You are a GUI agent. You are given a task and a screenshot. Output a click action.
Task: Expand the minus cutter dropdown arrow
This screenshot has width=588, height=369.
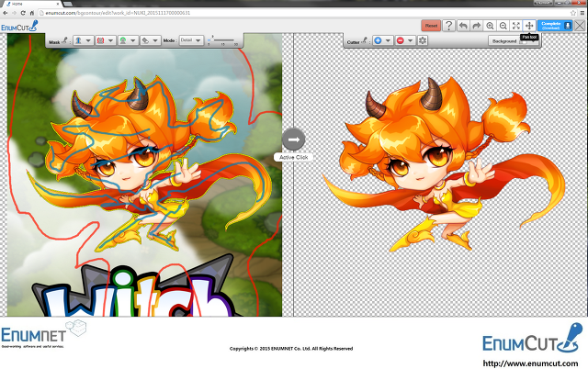pos(411,40)
